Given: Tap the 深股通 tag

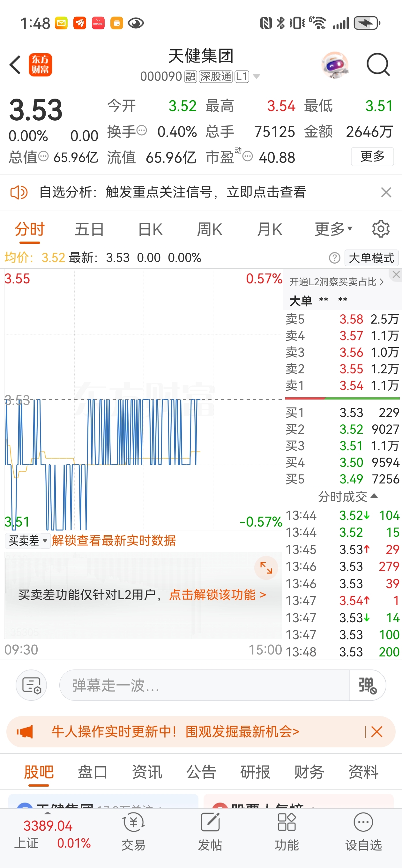Looking at the screenshot, I should [216, 77].
